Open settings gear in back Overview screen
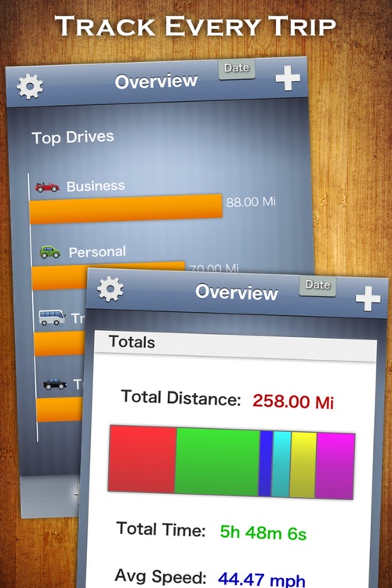392x588 pixels. pyautogui.click(x=30, y=86)
